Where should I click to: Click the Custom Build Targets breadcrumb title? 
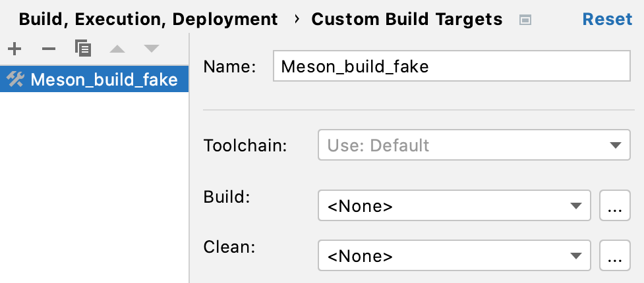pos(407,19)
